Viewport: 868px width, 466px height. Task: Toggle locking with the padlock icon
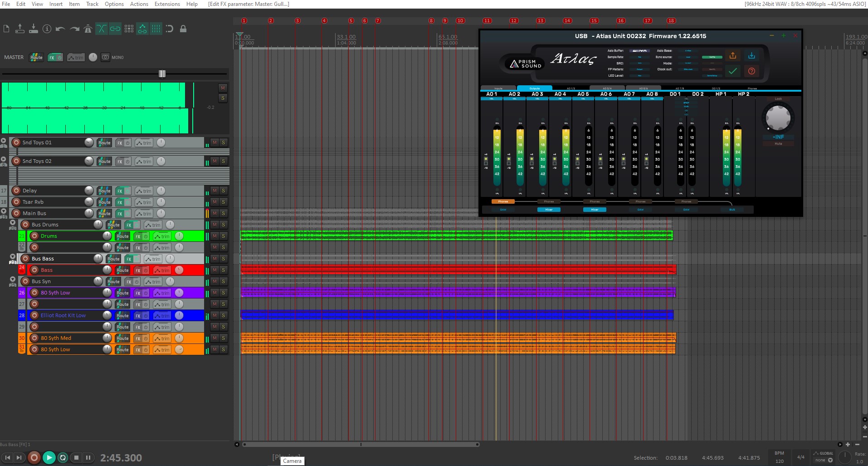183,29
